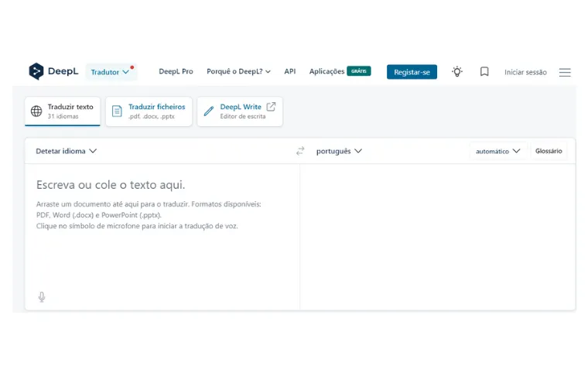Open the hamburger menu

click(x=565, y=73)
